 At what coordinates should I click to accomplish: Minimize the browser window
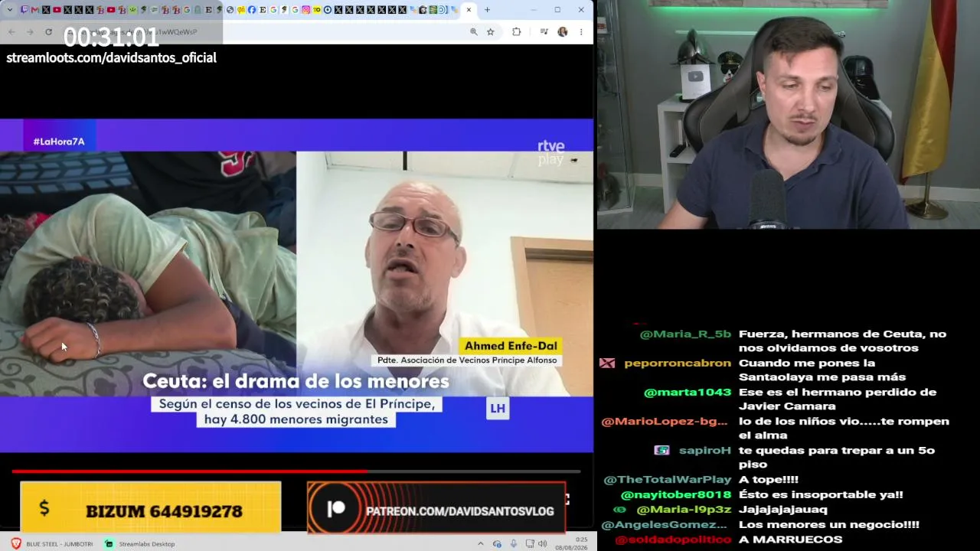pyautogui.click(x=535, y=10)
